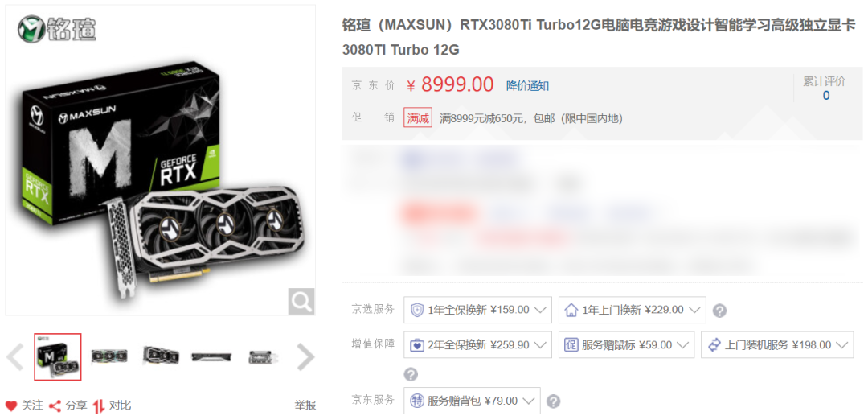Screen dimensions: 868x420
Task: Open the 累计评价 count link
Action: tap(826, 95)
